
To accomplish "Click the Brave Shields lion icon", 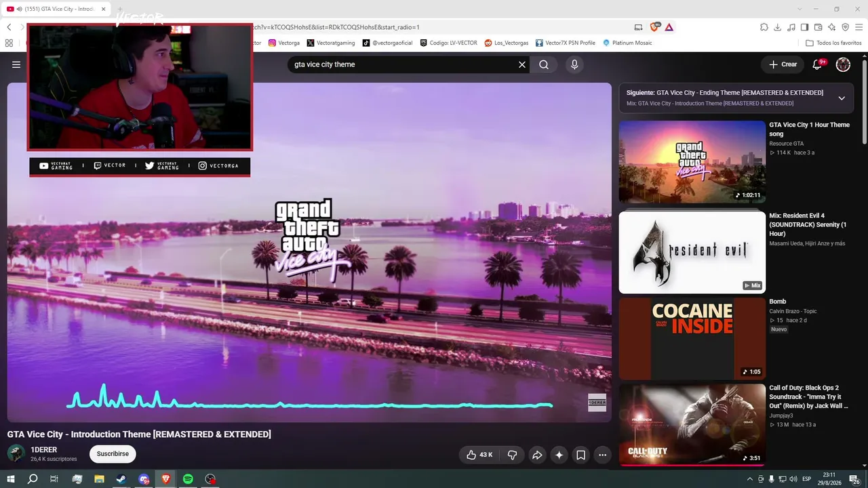I will 654,27.
